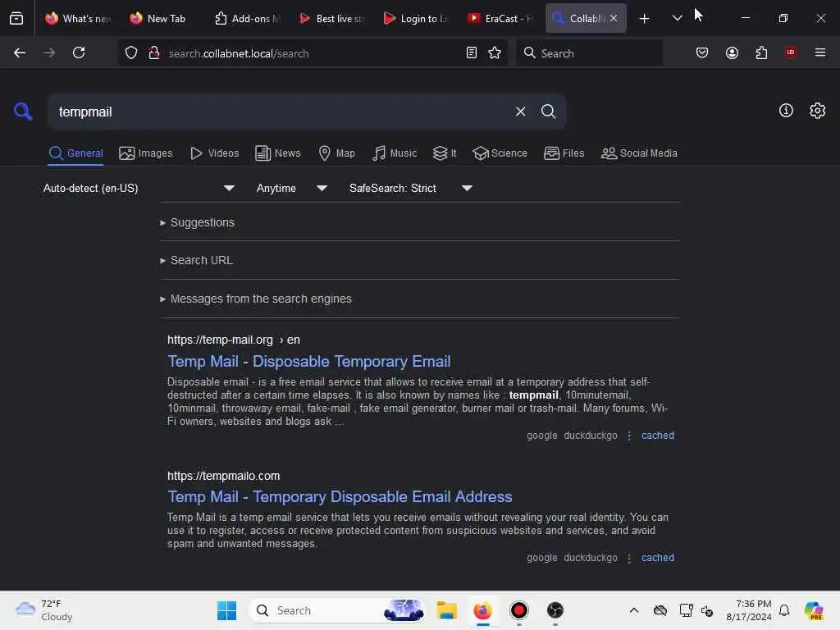This screenshot has width=840, height=630.
Task: Bookmark this page with the star icon
Action: click(x=495, y=52)
